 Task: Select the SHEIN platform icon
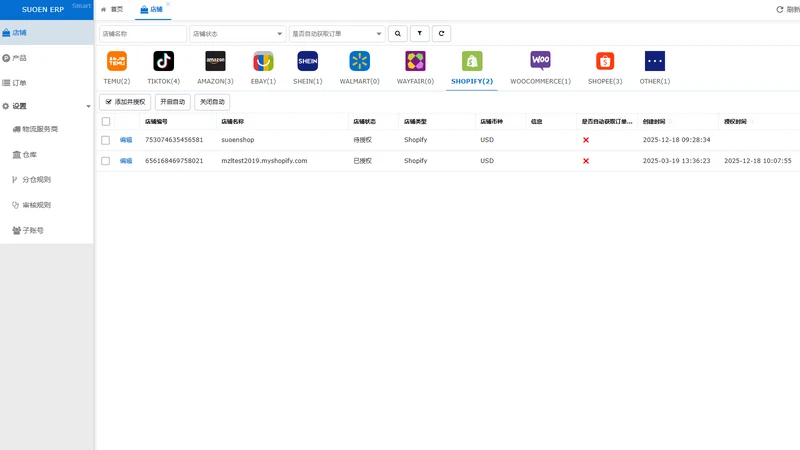pyautogui.click(x=308, y=61)
